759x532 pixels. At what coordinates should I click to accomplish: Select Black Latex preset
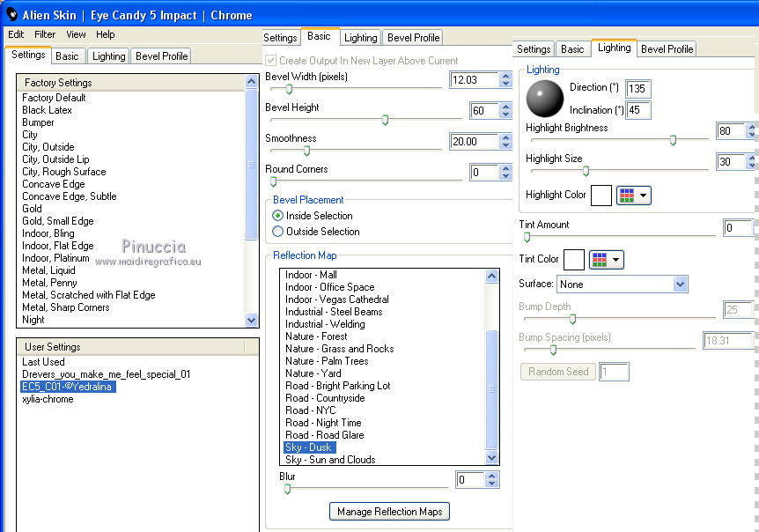coord(47,110)
